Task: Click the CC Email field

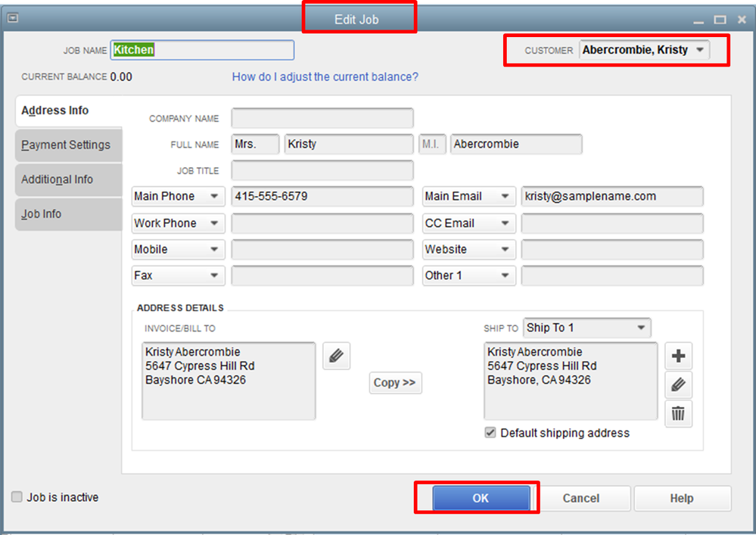Action: (x=612, y=223)
